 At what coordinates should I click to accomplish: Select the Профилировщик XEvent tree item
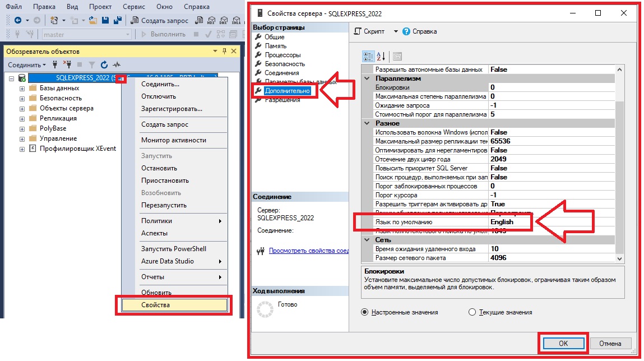77,149
